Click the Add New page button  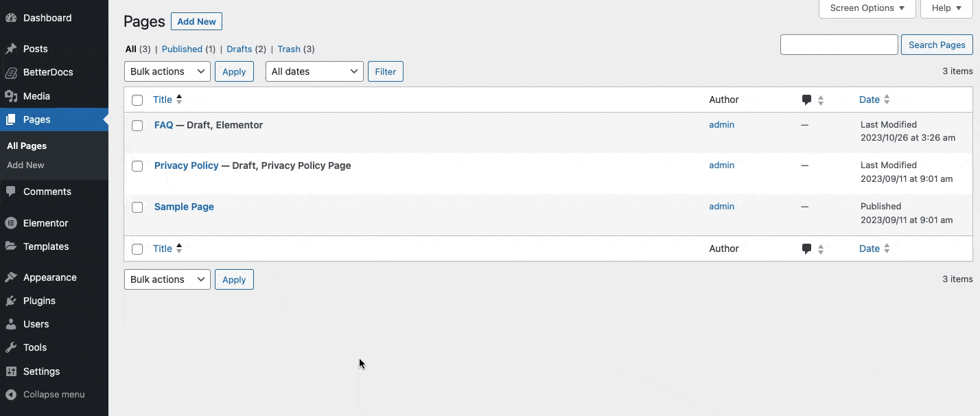196,21
